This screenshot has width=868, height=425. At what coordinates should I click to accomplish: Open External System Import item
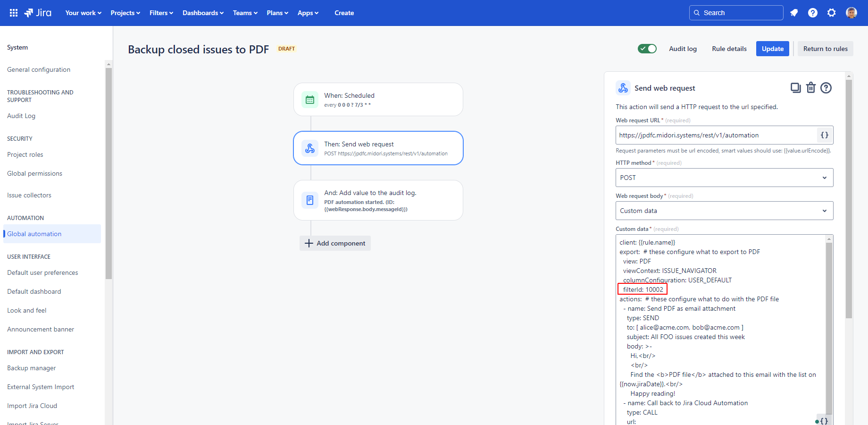pos(41,387)
